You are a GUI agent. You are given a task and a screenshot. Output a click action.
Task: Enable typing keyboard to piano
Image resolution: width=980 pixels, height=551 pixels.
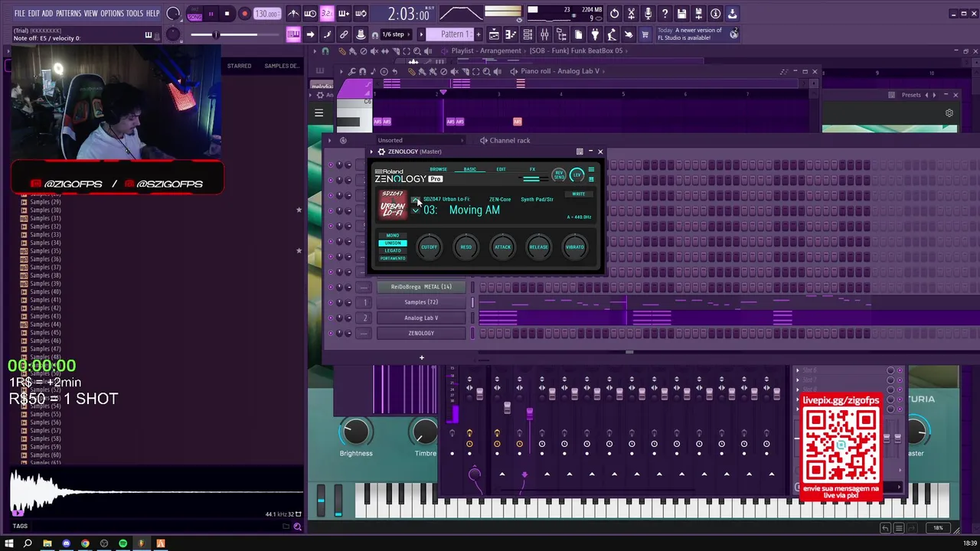(293, 34)
